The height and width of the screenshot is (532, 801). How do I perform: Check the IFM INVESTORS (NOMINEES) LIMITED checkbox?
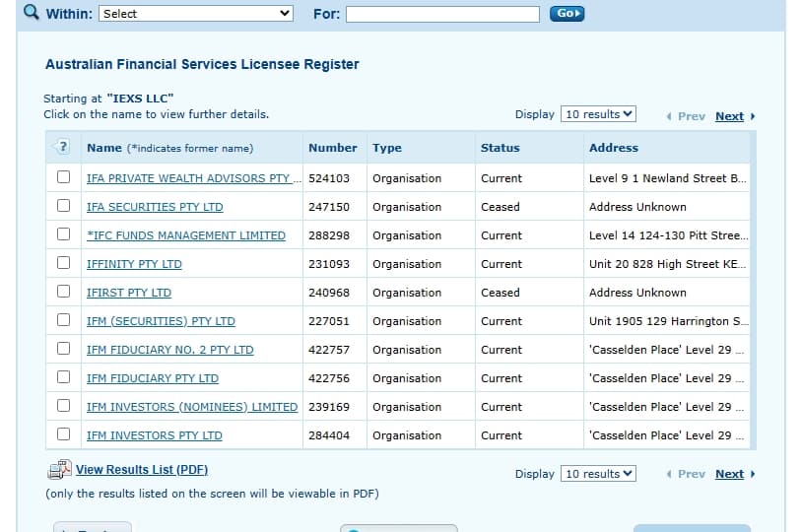[x=63, y=406]
